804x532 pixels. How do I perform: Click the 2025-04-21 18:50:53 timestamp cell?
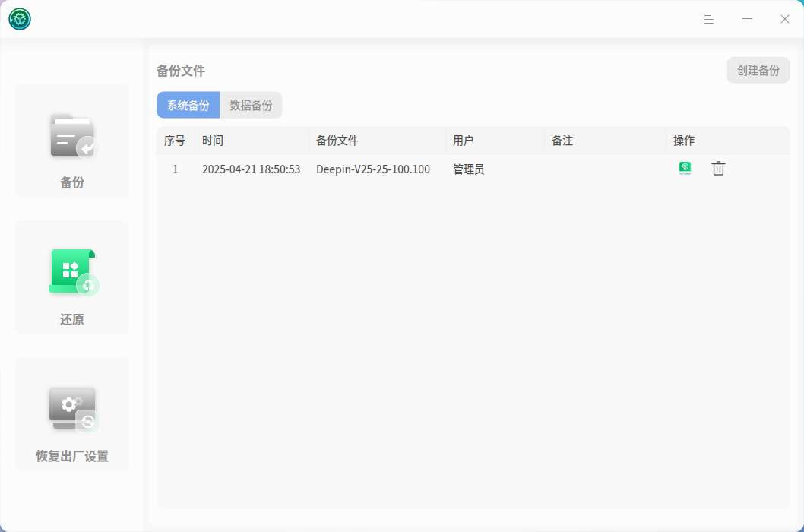pyautogui.click(x=251, y=169)
